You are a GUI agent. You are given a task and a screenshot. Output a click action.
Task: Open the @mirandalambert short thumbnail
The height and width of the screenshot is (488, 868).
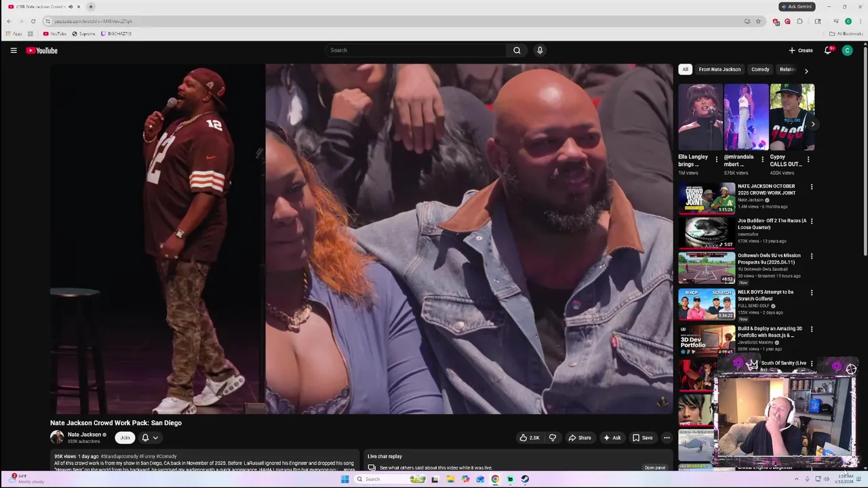coord(746,117)
